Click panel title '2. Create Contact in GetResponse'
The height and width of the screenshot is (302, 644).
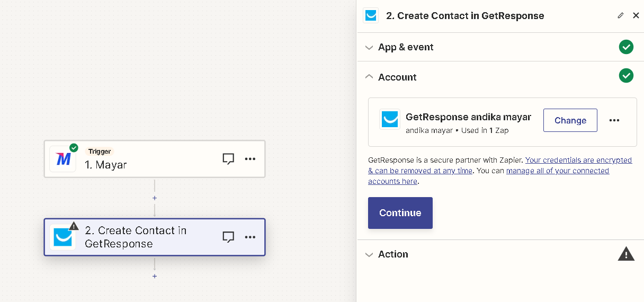pos(465,16)
